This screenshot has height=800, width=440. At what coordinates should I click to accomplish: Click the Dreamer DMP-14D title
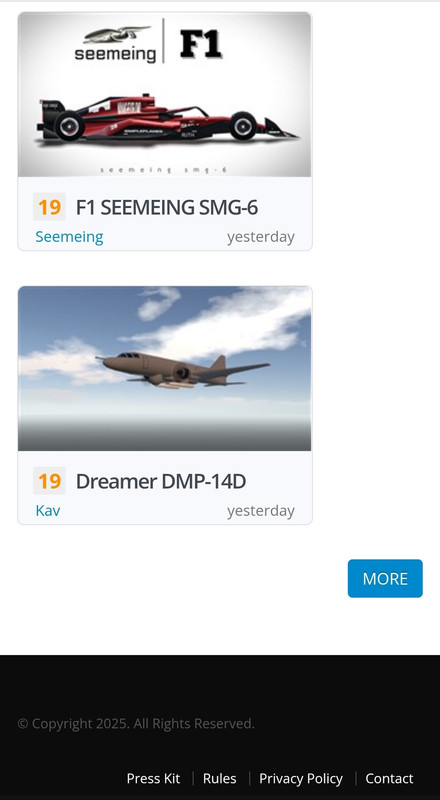tap(161, 481)
